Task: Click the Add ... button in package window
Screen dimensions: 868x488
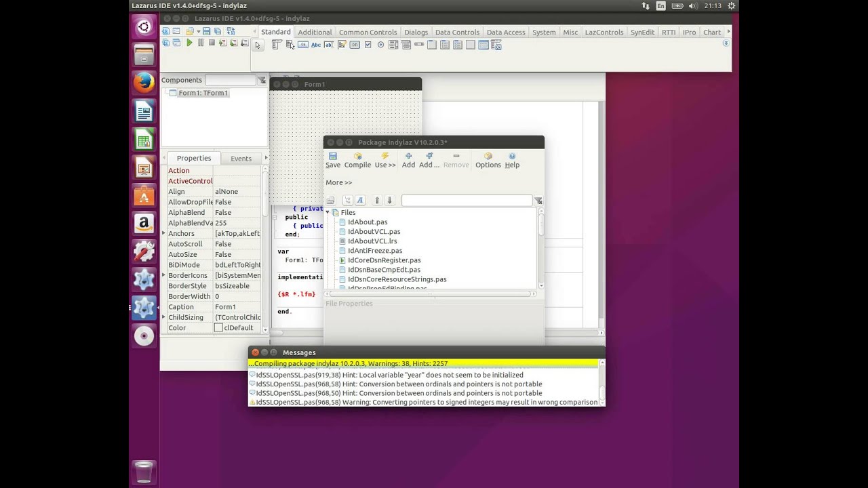Action: (429, 160)
